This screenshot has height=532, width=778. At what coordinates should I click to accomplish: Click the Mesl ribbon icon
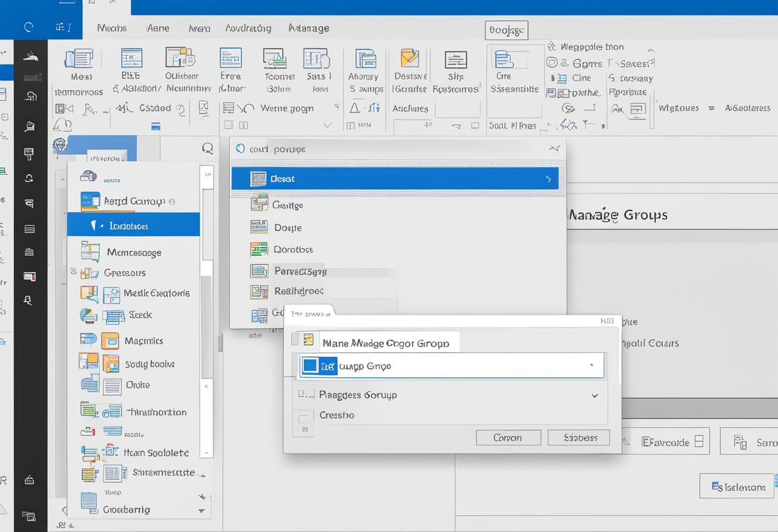pos(79,59)
